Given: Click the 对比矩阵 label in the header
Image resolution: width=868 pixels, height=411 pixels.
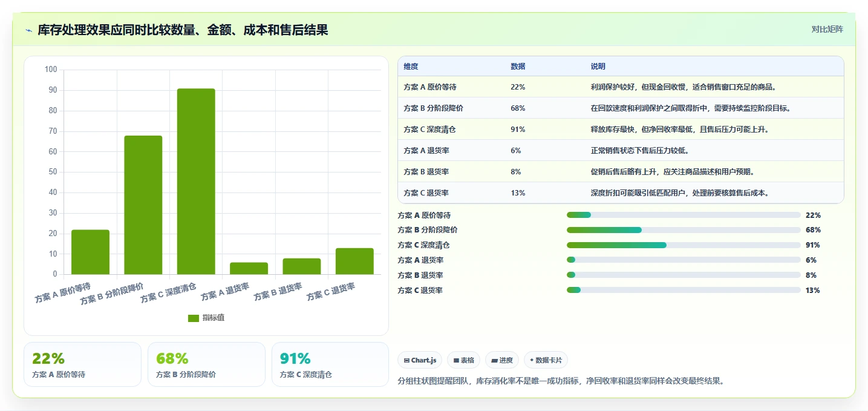Looking at the screenshot, I should (x=827, y=29).
